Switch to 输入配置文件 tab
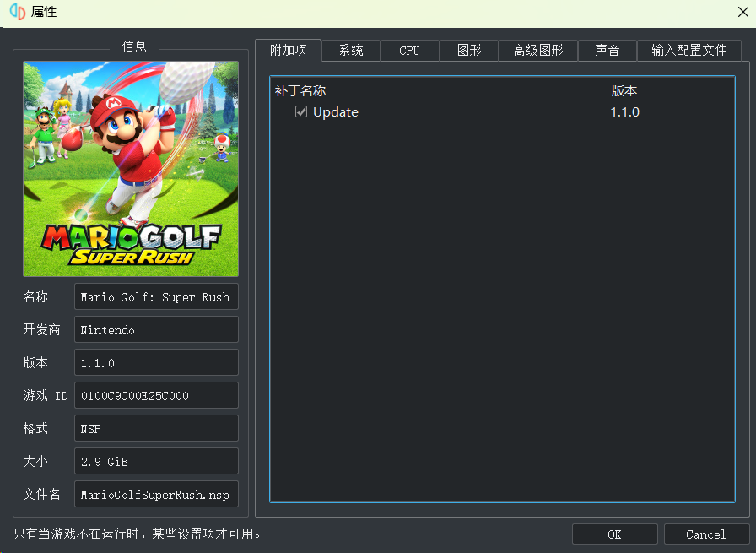 pyautogui.click(x=688, y=51)
